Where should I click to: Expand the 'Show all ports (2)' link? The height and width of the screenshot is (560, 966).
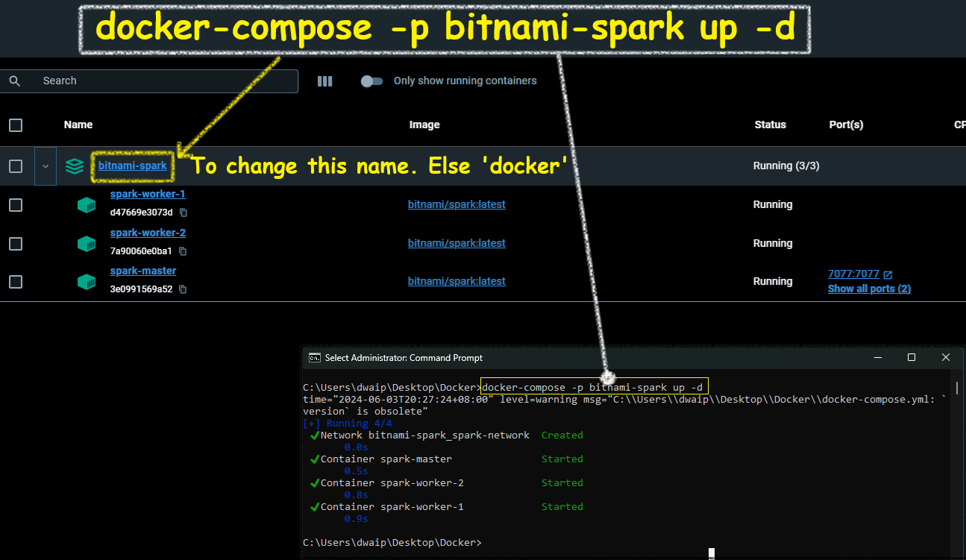(869, 289)
